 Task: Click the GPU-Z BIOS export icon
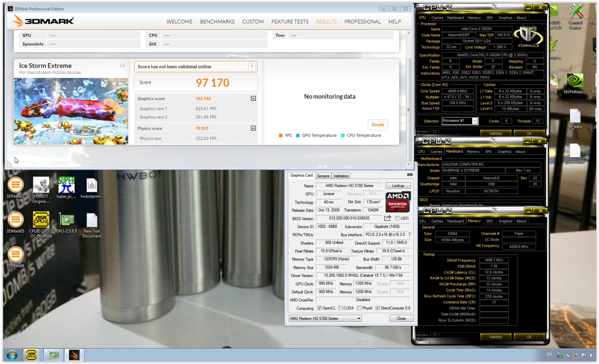coord(388,218)
